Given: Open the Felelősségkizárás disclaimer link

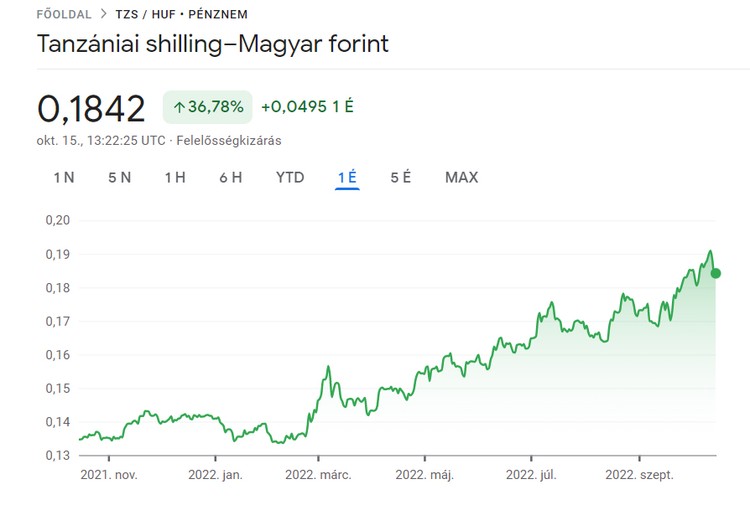Looking at the screenshot, I should pyautogui.click(x=228, y=141).
